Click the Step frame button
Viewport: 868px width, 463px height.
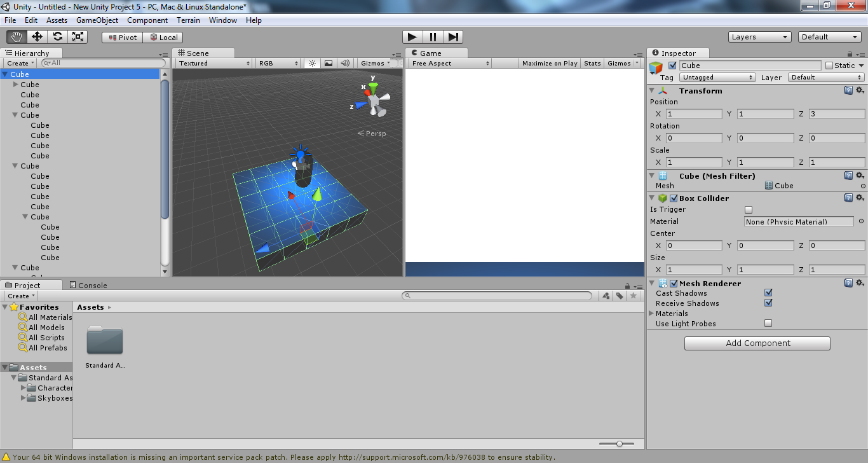[x=452, y=37]
